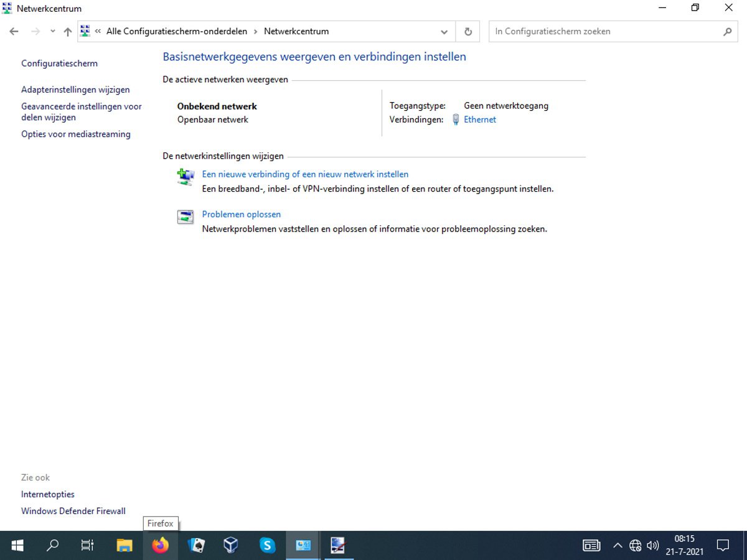Open taskbar search

53,546
